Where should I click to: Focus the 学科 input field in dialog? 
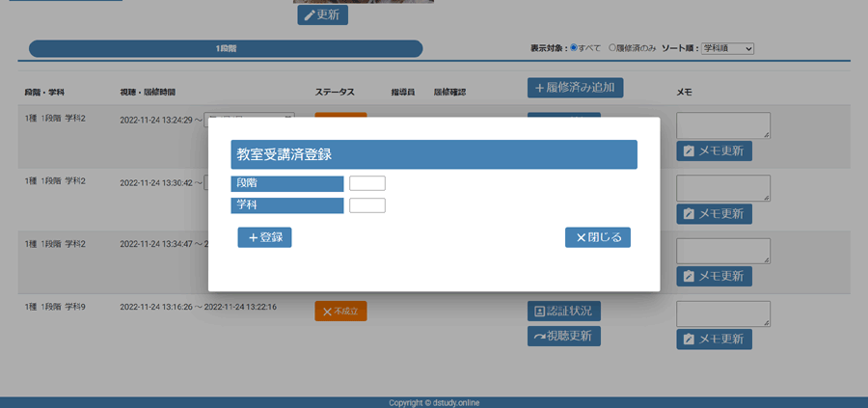tap(366, 205)
